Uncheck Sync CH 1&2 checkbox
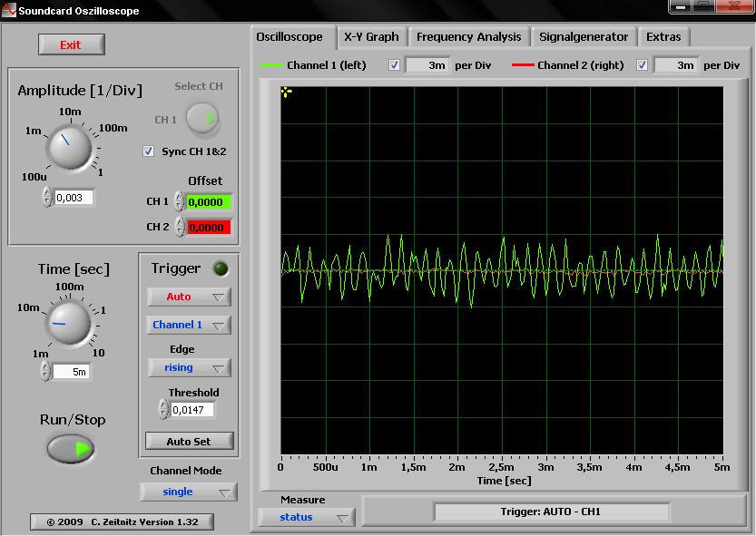 [x=149, y=151]
